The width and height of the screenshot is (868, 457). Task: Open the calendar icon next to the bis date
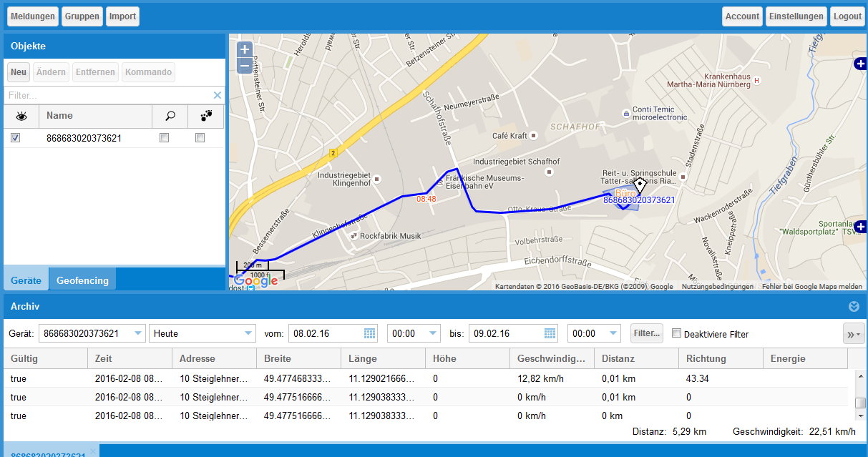[548, 333]
